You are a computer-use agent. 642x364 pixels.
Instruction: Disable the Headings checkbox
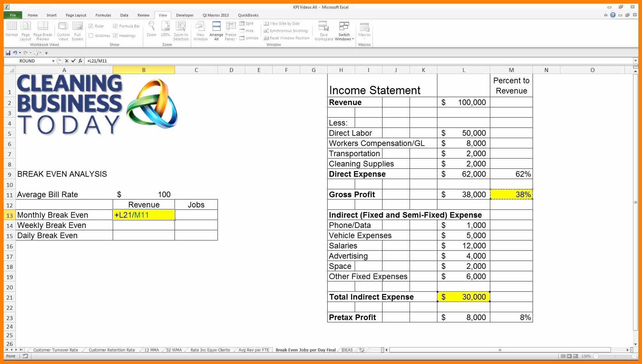(115, 36)
